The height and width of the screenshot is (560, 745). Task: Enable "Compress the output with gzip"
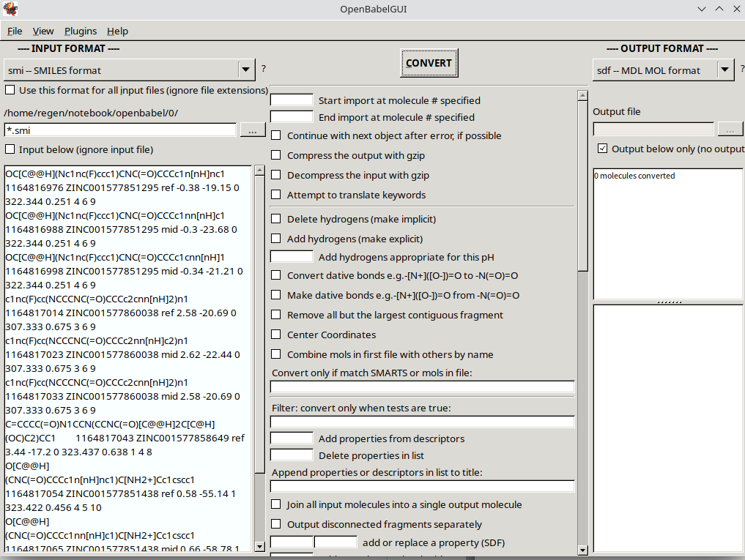pyautogui.click(x=275, y=155)
